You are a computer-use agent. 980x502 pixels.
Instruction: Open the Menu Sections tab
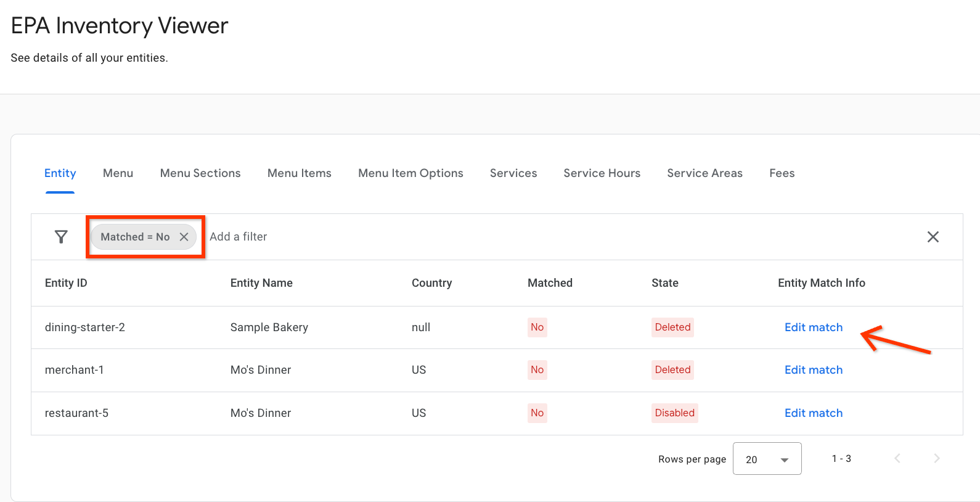200,173
